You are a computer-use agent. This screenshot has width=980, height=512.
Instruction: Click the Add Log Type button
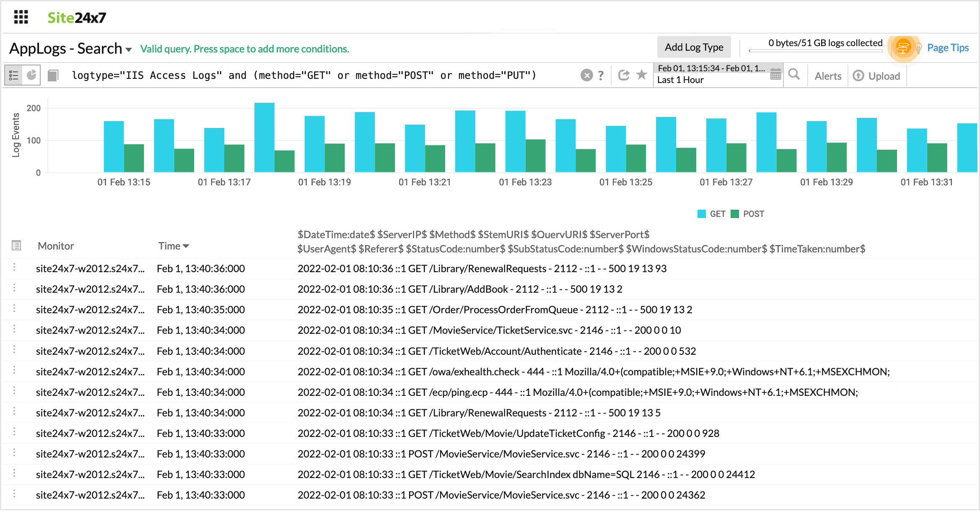point(694,47)
